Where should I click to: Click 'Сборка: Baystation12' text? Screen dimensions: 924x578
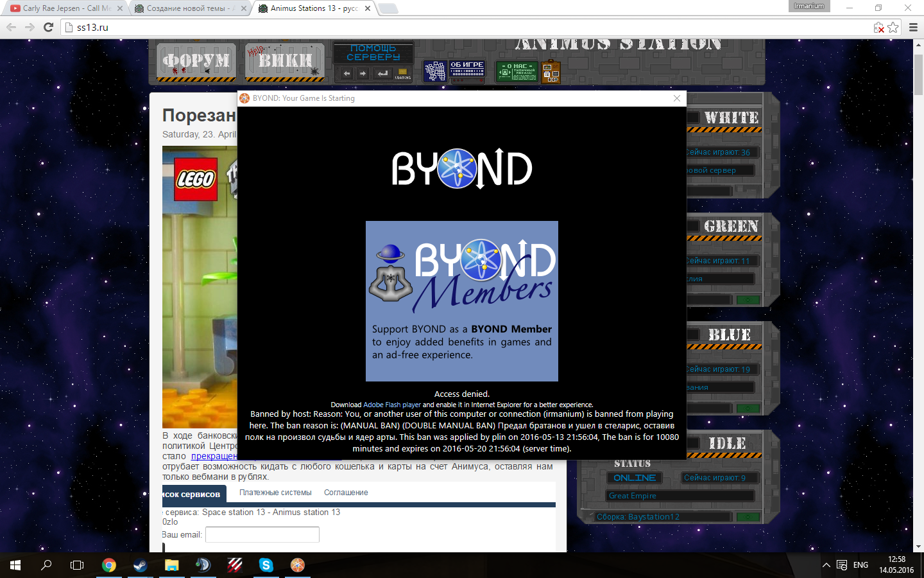pos(638,517)
